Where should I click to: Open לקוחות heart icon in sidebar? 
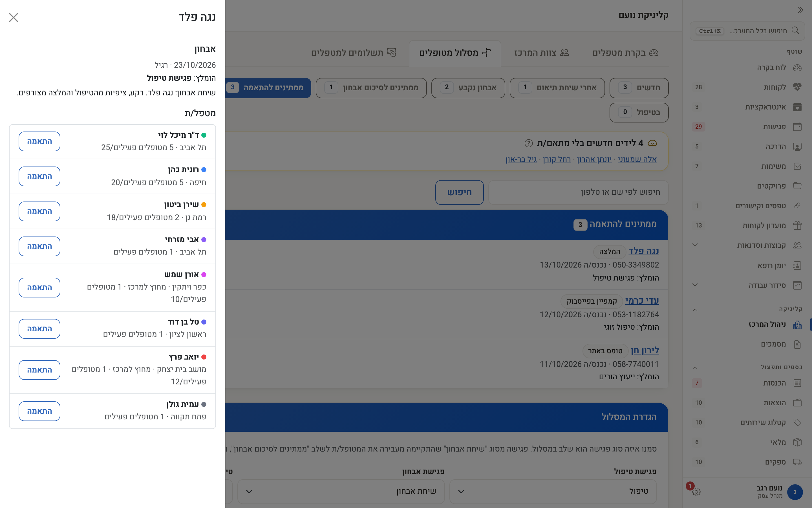click(x=797, y=87)
